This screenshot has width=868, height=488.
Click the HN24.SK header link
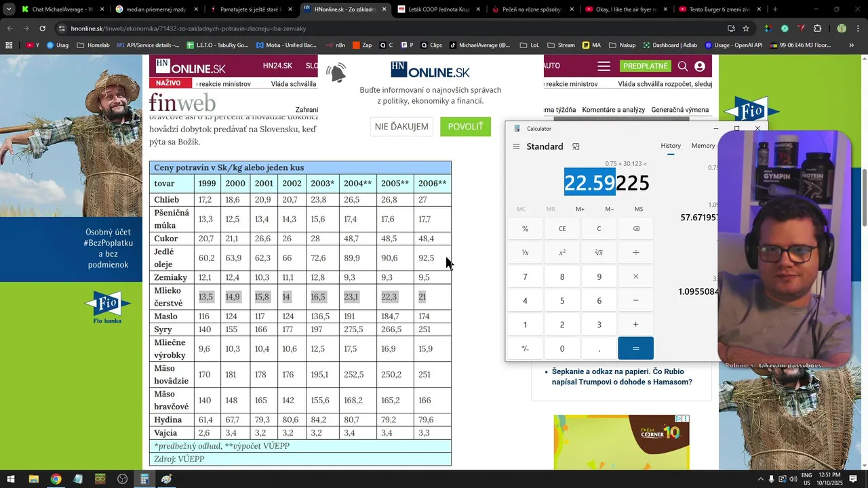277,66
